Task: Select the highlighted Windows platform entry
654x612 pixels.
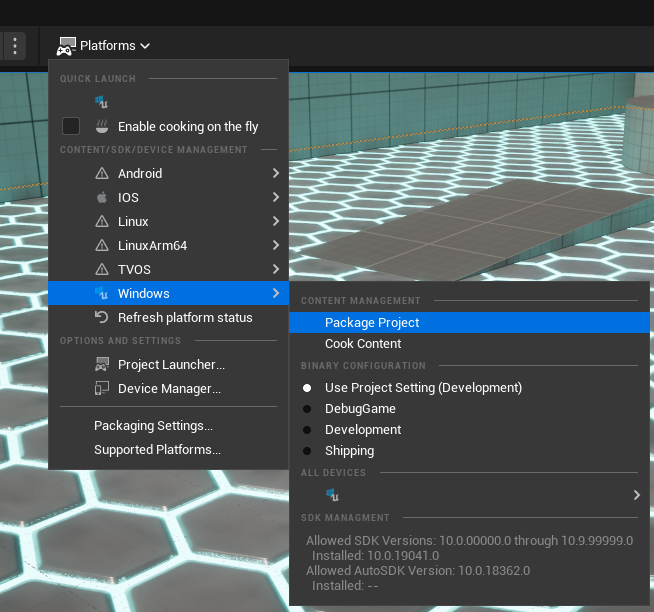Action: 168,293
